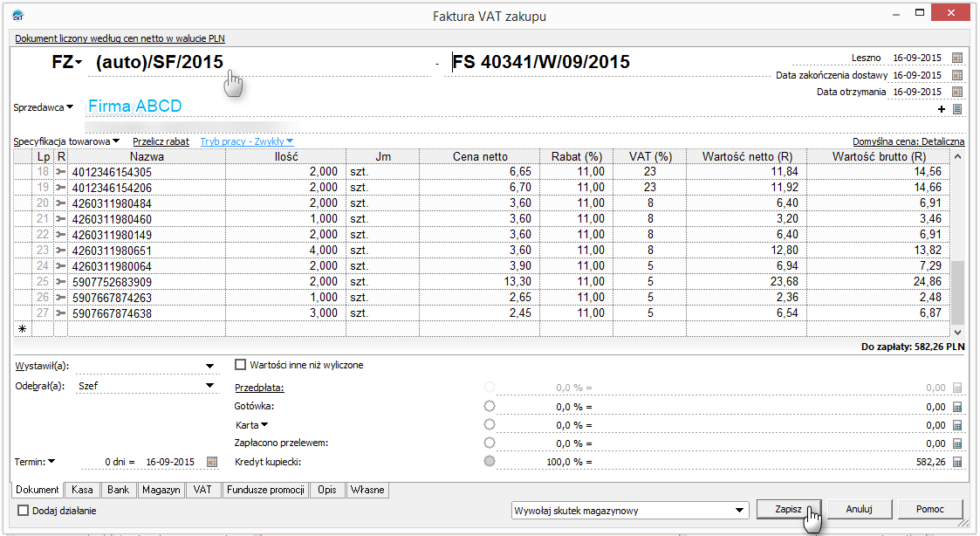Open calculator icon for Zapłacono przelewem amount
980x536 pixels.
pos(957,443)
